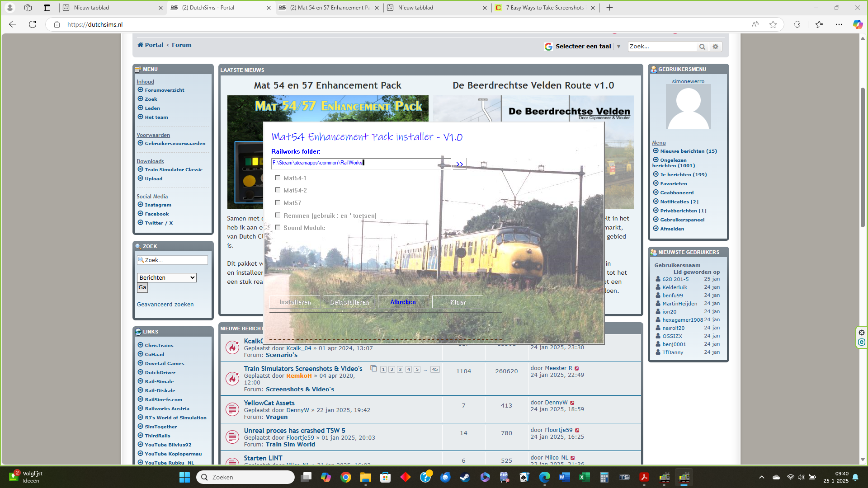The image size is (868, 488).
Task: Open Steam from taskbar
Action: [x=465, y=477]
